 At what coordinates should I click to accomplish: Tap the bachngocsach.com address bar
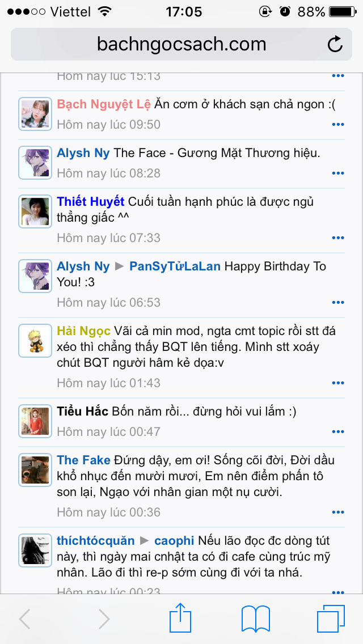point(181,44)
